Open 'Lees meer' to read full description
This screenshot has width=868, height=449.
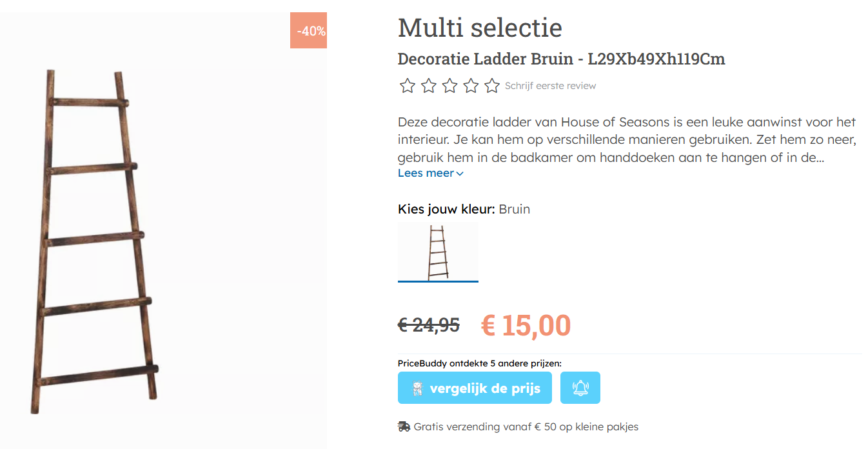[426, 173]
